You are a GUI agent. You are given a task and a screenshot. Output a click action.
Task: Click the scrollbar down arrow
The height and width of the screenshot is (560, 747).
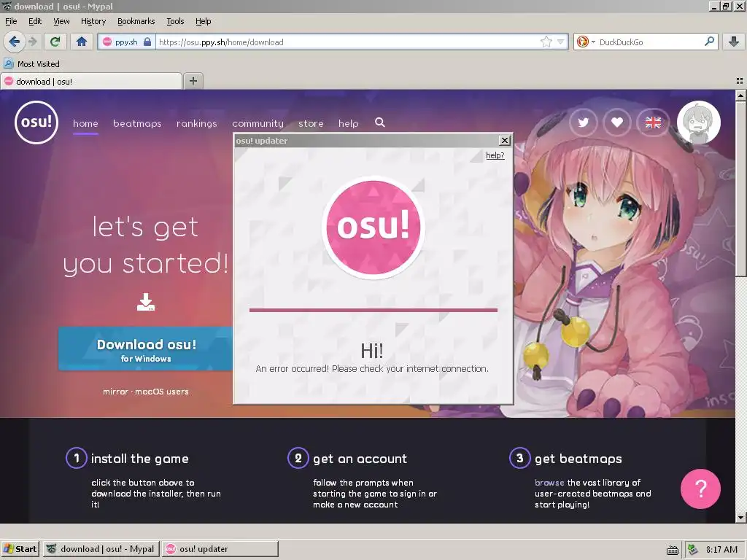[740, 517]
